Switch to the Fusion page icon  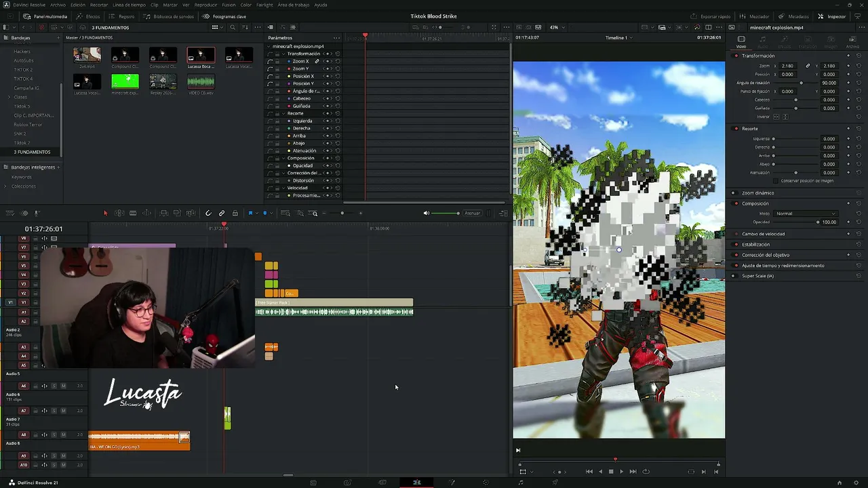pos(452,483)
